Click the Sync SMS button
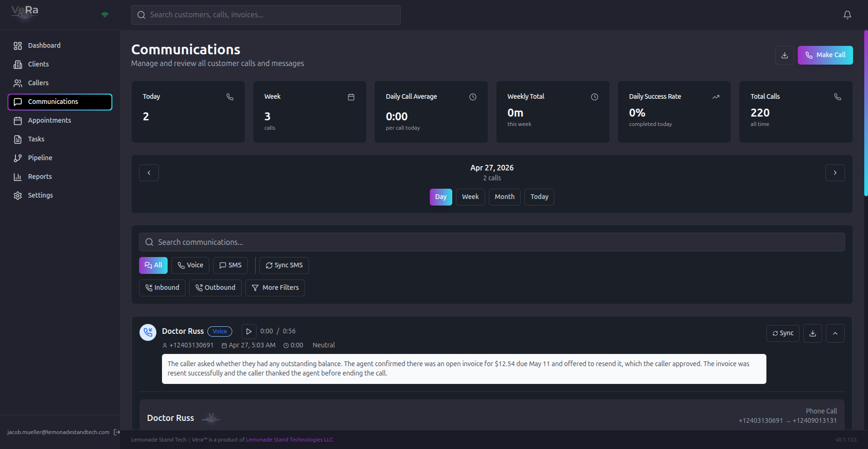 click(284, 265)
